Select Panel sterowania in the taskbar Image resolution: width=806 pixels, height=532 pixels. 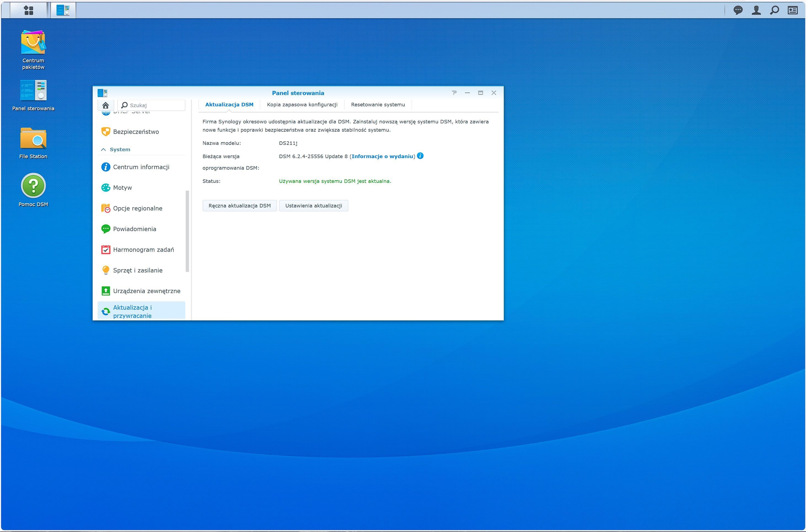click(x=63, y=10)
